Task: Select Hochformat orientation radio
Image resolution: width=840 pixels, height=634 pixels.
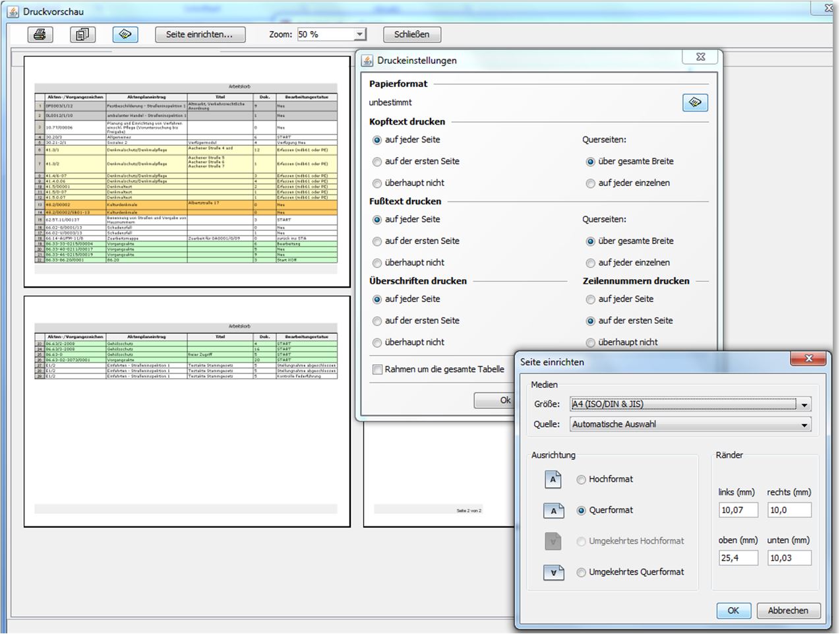Action: click(x=581, y=480)
